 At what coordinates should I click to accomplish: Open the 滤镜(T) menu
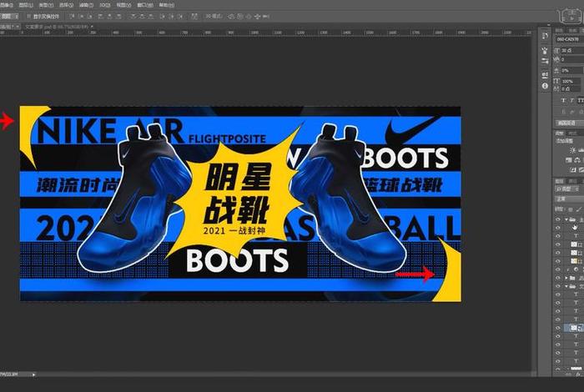click(x=86, y=5)
